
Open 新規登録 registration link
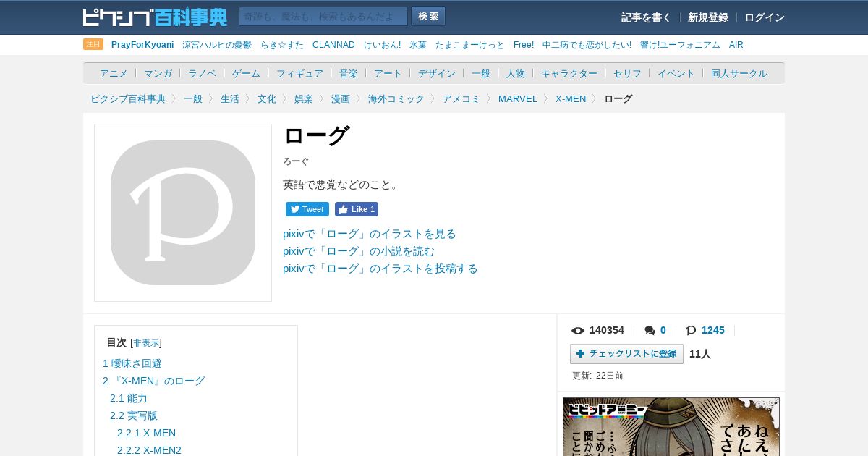[708, 17]
